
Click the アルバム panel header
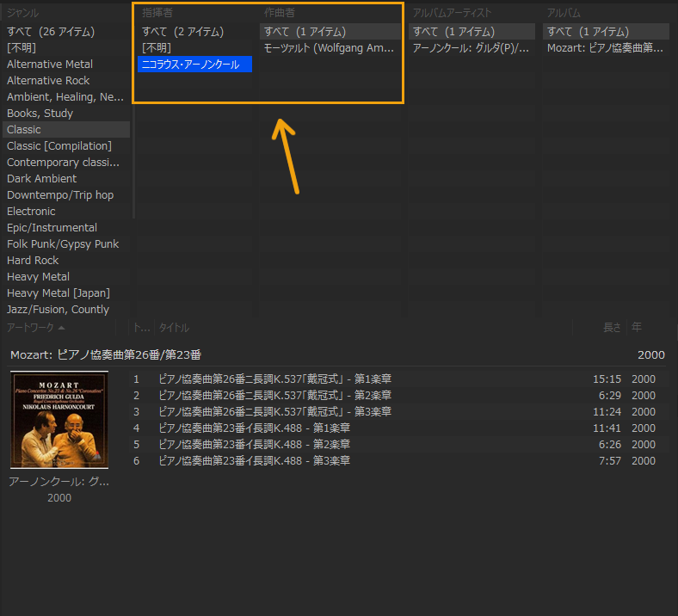pos(564,13)
